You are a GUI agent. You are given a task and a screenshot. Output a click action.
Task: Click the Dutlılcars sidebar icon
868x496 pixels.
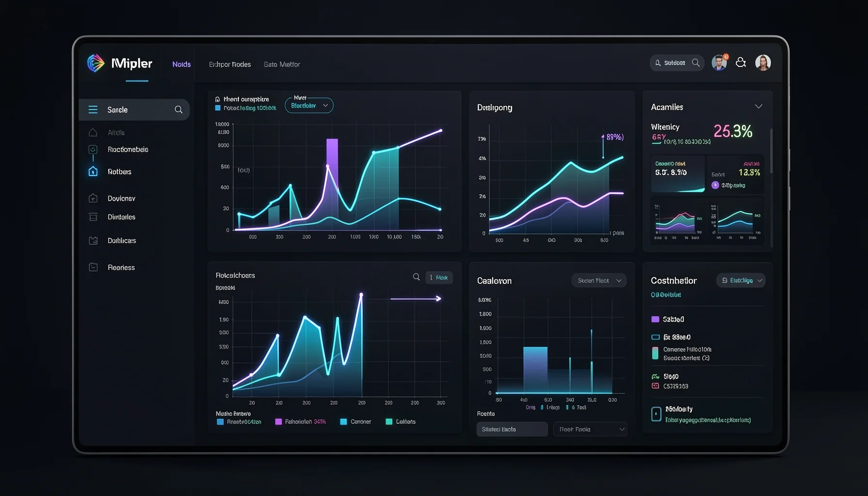pyautogui.click(x=93, y=240)
